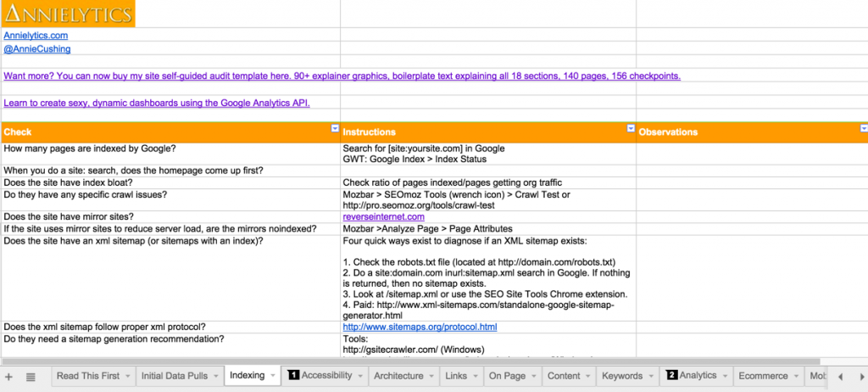Select cell 'Do they have any specific crawl issues?'

click(x=170, y=199)
